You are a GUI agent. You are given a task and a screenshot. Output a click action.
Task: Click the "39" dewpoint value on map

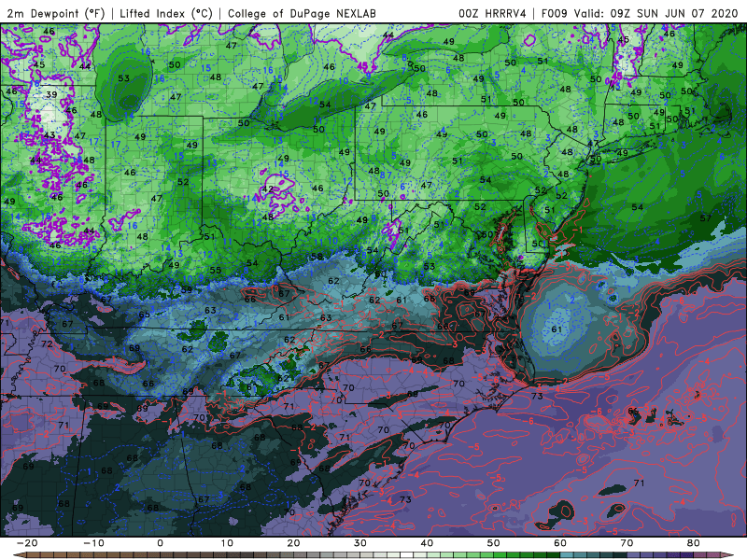[51, 94]
